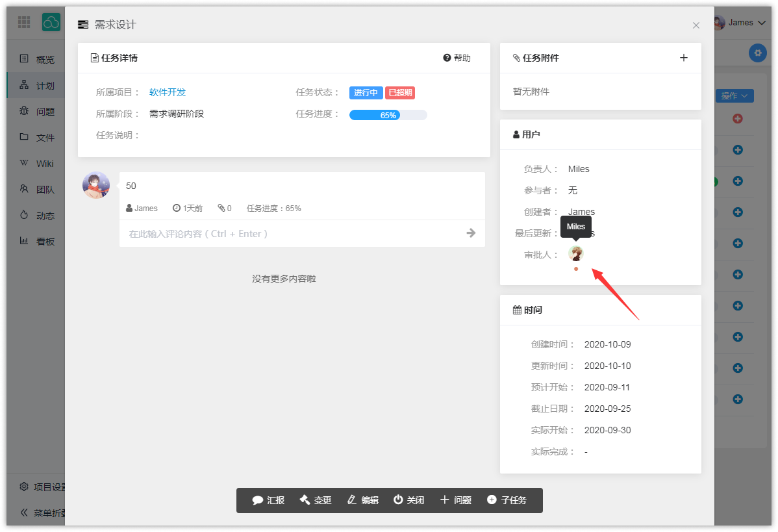Collapse the sidebar via 菜单折叠
The height and width of the screenshot is (532, 778).
pos(42,513)
